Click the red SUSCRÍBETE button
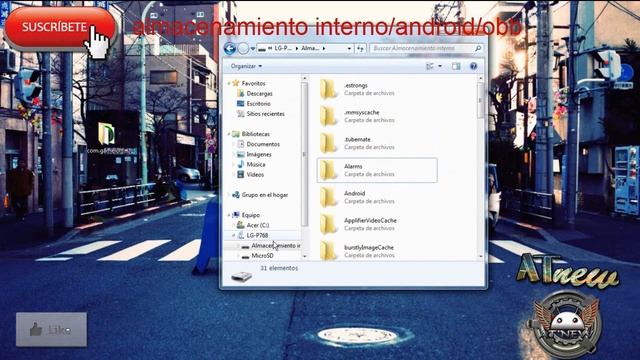This screenshot has height=360, width=640. 60,28
